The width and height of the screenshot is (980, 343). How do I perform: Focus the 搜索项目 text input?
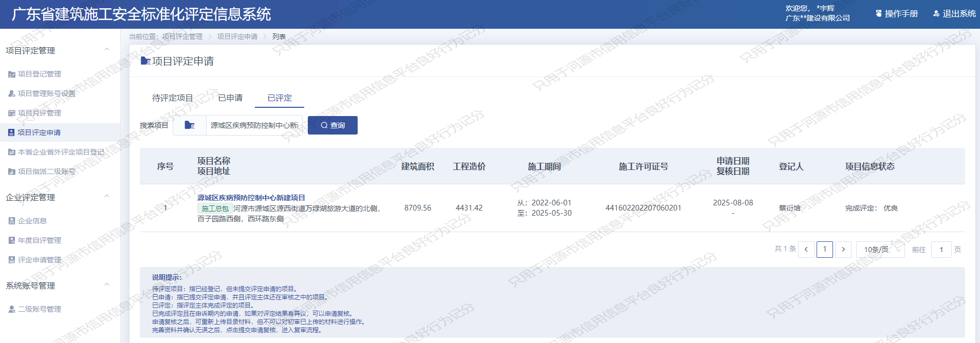254,125
